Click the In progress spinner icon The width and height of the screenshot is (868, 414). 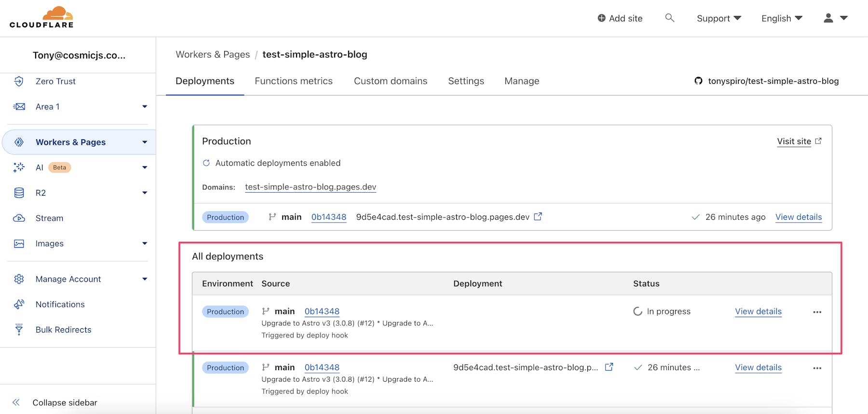pyautogui.click(x=637, y=311)
